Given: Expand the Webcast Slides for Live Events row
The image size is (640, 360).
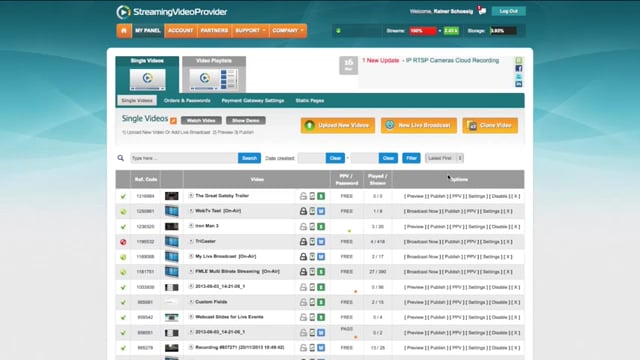Looking at the screenshot, I should tap(191, 317).
